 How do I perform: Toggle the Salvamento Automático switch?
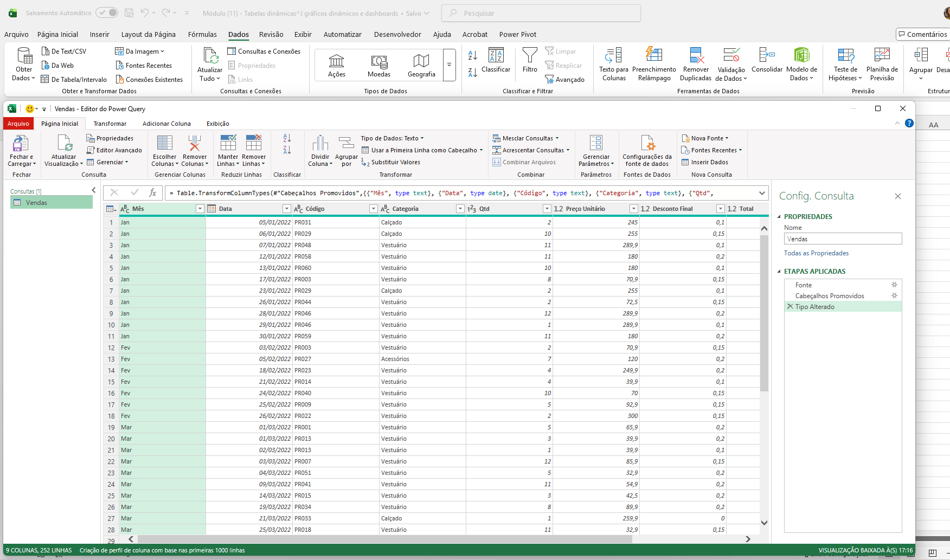[107, 12]
